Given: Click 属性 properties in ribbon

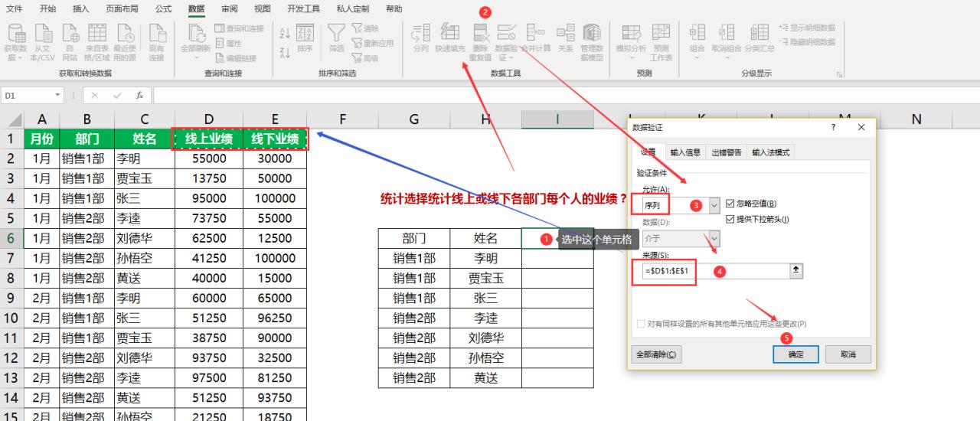Looking at the screenshot, I should pyautogui.click(x=228, y=43).
